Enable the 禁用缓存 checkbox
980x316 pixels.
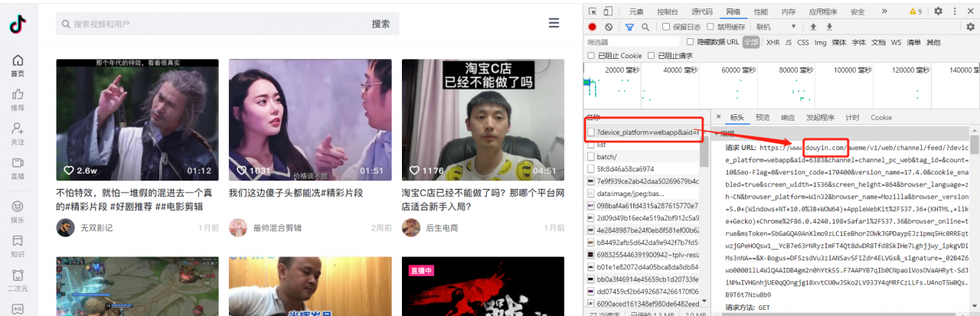(x=710, y=27)
